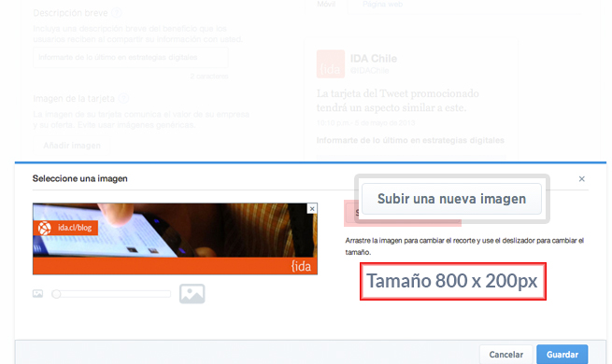Click the 'Seleccione una imagen' dialog title
Screen dimensions: 612x364
pyautogui.click(x=80, y=178)
